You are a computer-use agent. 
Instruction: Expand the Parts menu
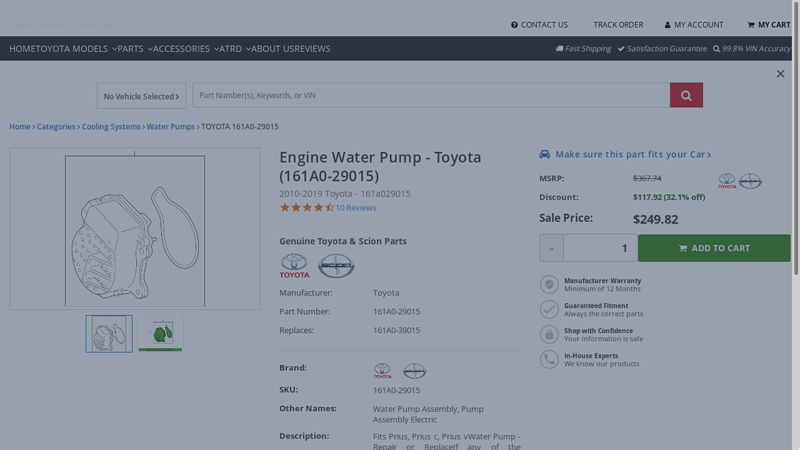point(135,48)
